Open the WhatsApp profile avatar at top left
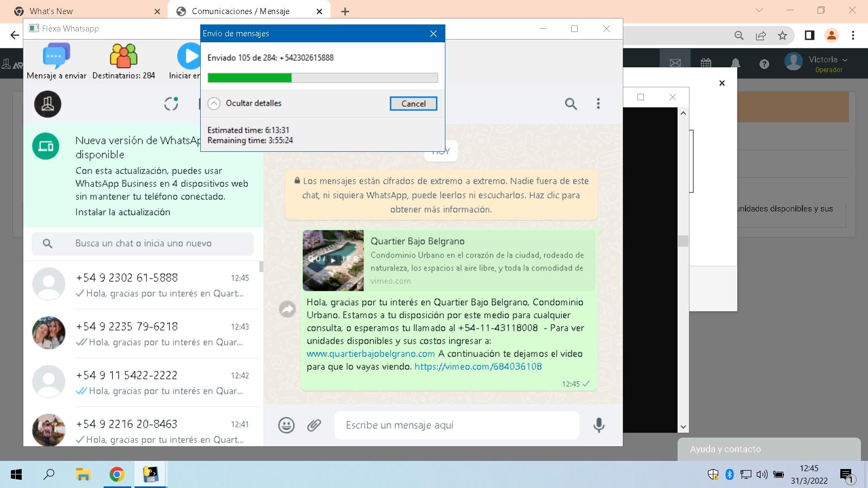The image size is (868, 488). [48, 104]
